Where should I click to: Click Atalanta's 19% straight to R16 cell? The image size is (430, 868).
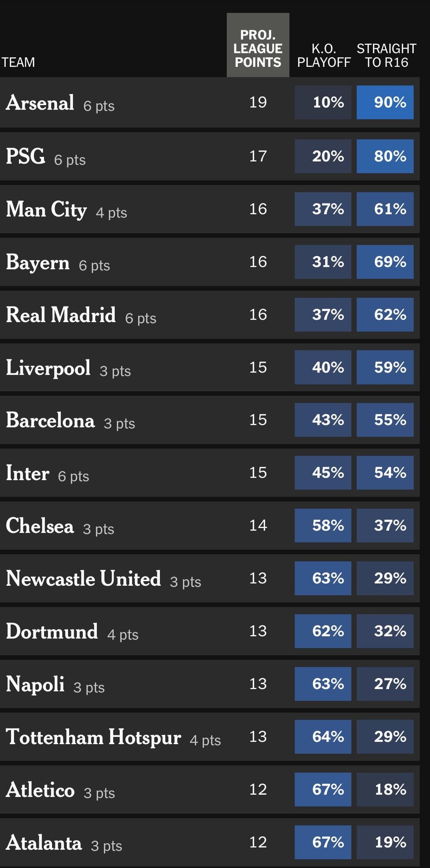click(x=385, y=842)
